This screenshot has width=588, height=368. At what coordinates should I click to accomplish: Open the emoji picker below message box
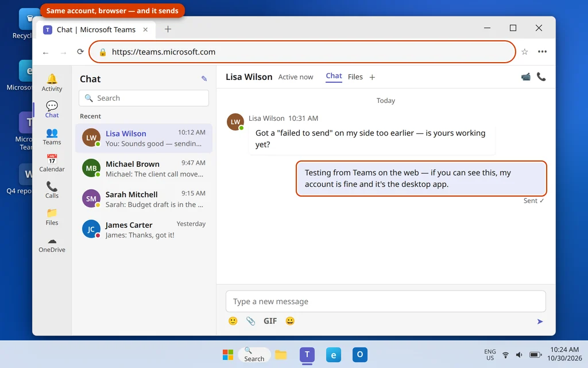[x=233, y=321]
